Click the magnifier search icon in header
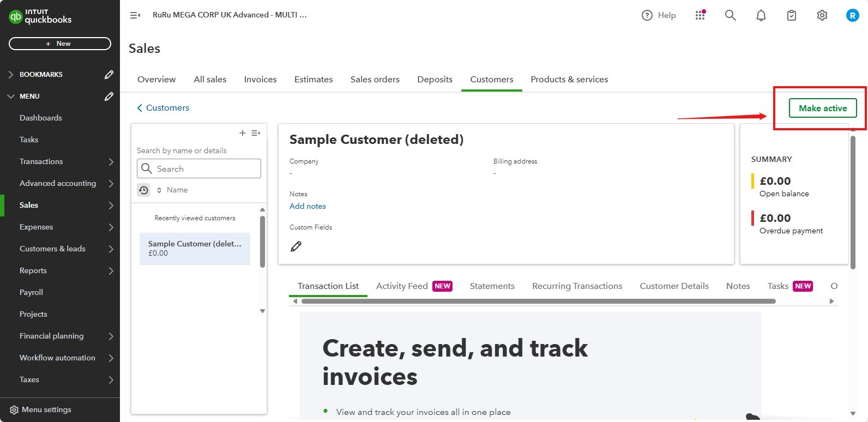The height and width of the screenshot is (422, 868). (x=730, y=15)
